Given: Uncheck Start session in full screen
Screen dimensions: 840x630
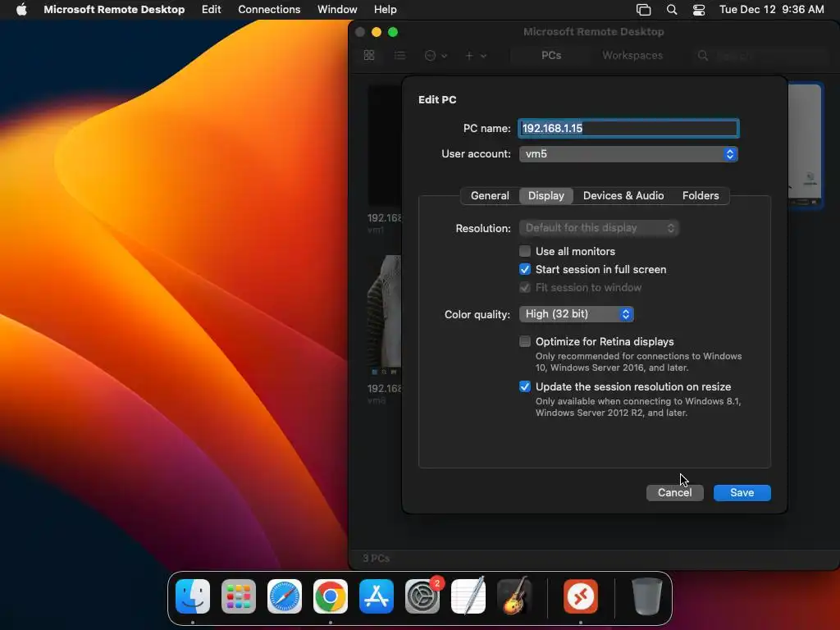Looking at the screenshot, I should pyautogui.click(x=525, y=269).
